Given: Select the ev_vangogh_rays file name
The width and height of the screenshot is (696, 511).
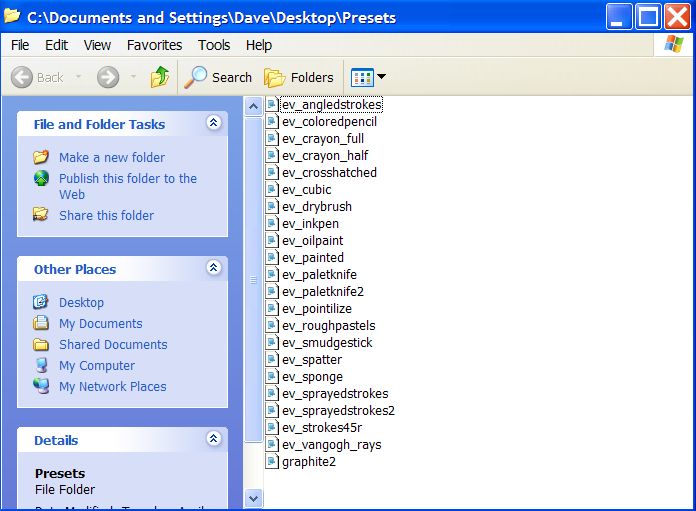Looking at the screenshot, I should point(332,444).
